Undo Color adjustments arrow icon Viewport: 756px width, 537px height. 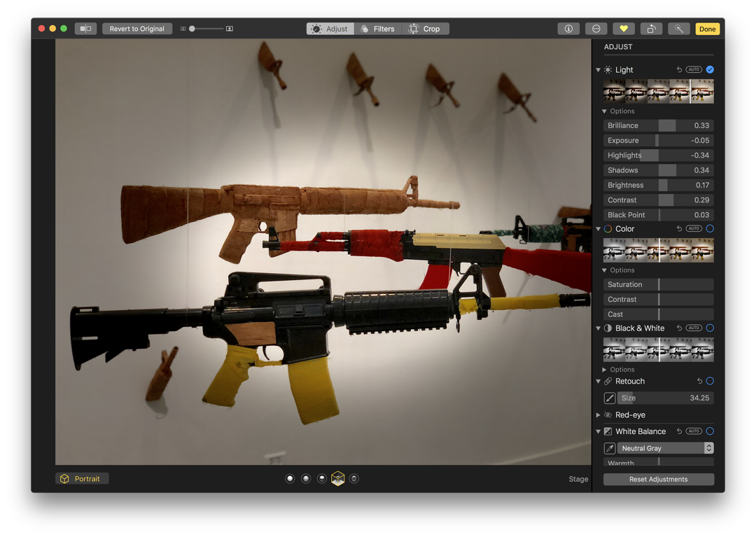click(x=679, y=228)
